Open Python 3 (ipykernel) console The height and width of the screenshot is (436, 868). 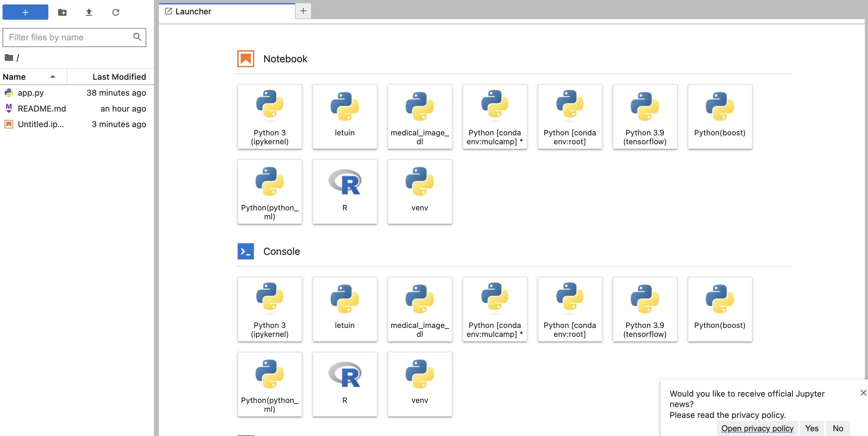[270, 309]
